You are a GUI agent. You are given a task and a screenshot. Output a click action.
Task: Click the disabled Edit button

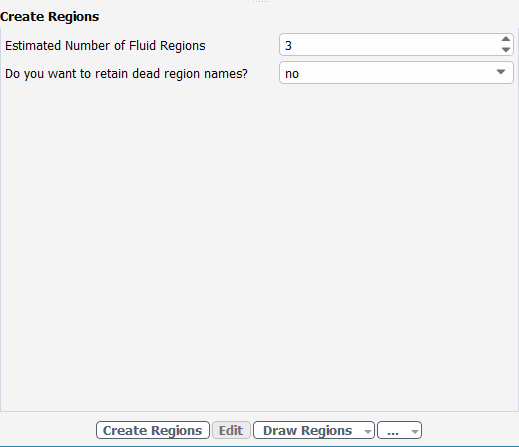pos(231,430)
